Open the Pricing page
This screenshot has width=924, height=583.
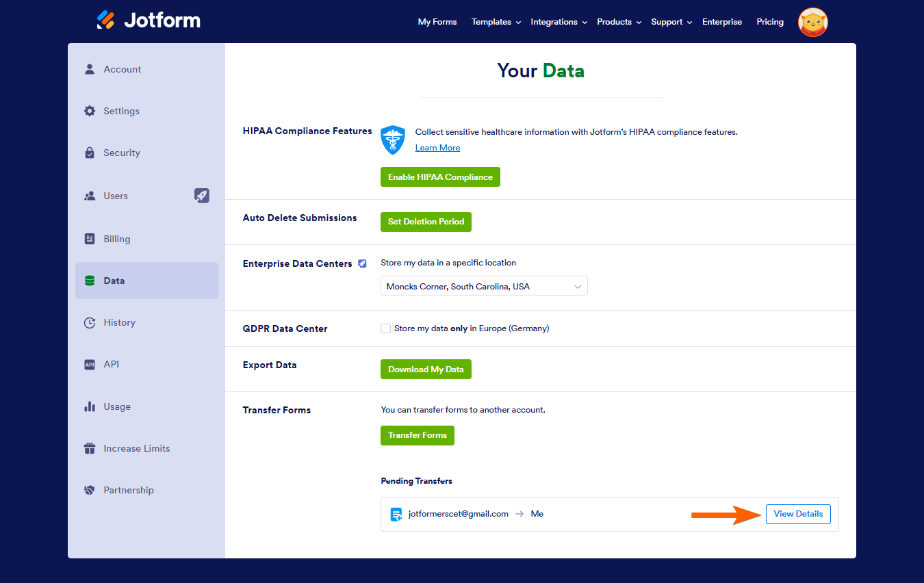point(770,22)
